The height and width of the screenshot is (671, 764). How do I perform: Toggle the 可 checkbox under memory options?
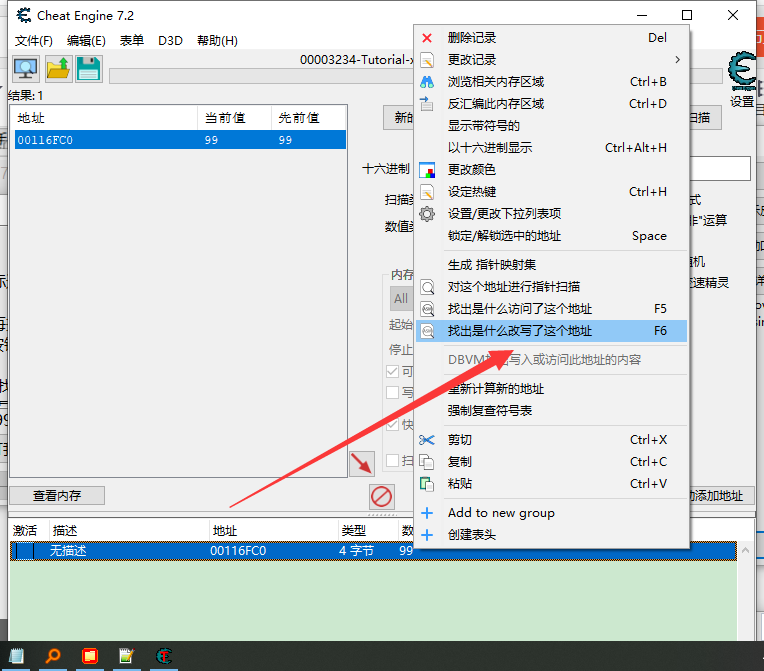tap(393, 372)
